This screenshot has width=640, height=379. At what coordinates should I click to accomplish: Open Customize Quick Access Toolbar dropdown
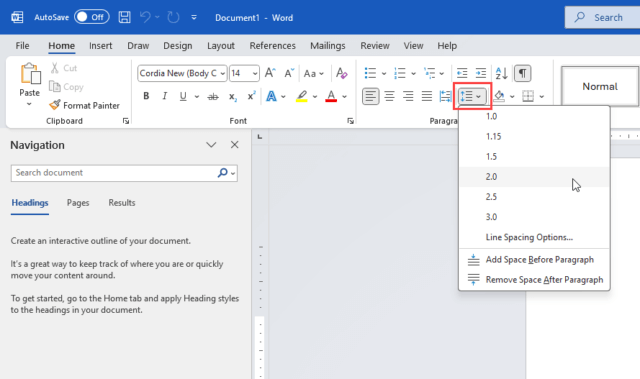coord(194,17)
